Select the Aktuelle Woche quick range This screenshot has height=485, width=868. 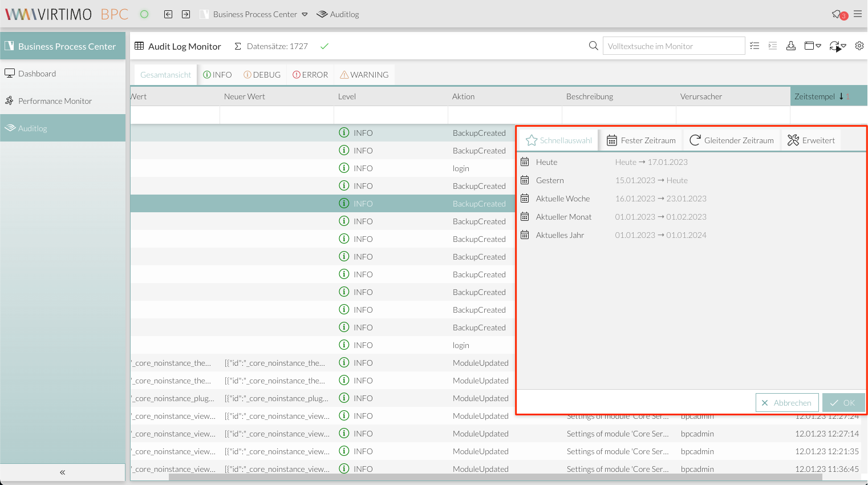[x=563, y=199]
